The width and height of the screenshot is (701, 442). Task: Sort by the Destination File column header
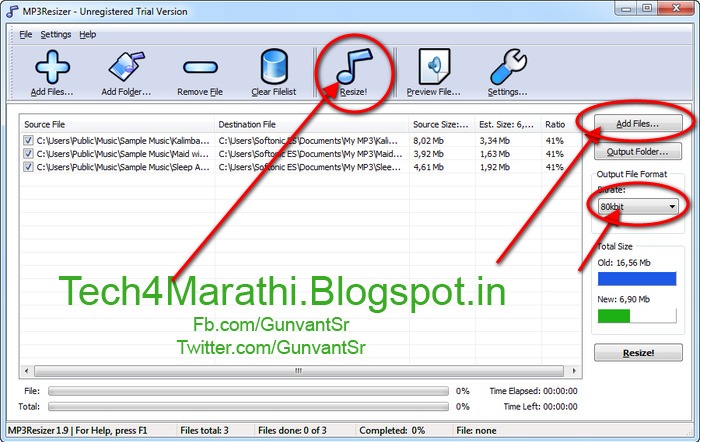click(x=312, y=124)
